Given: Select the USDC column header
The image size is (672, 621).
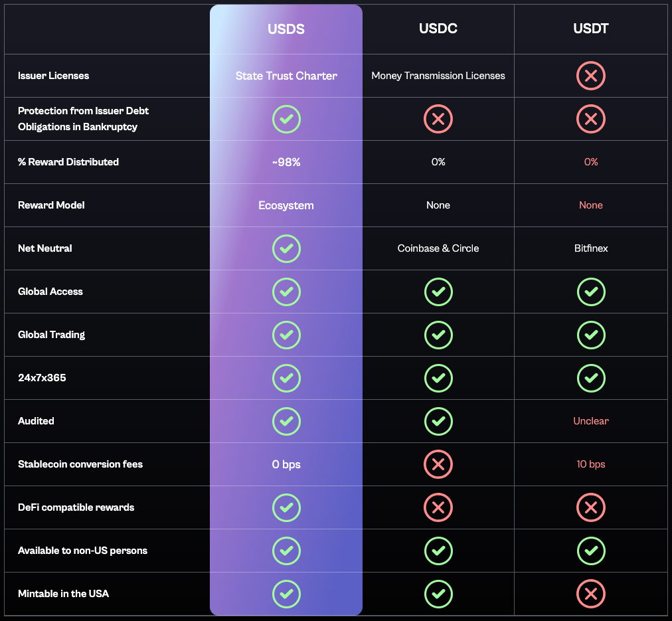Looking at the screenshot, I should (x=438, y=29).
